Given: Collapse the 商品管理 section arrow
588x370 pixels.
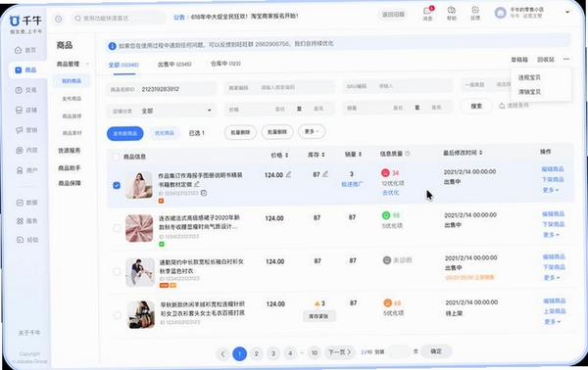Looking at the screenshot, I should pyautogui.click(x=87, y=64).
